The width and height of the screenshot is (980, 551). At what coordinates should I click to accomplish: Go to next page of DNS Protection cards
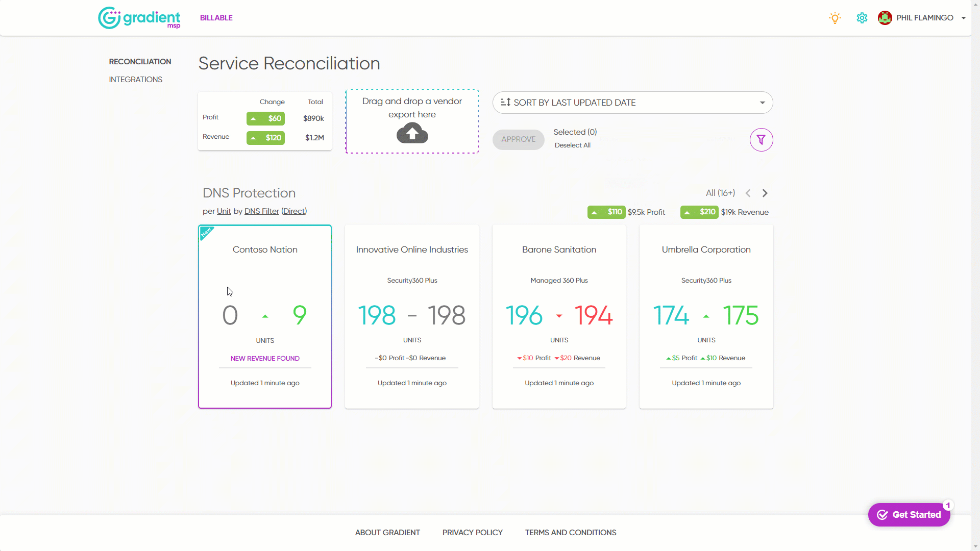[765, 193]
